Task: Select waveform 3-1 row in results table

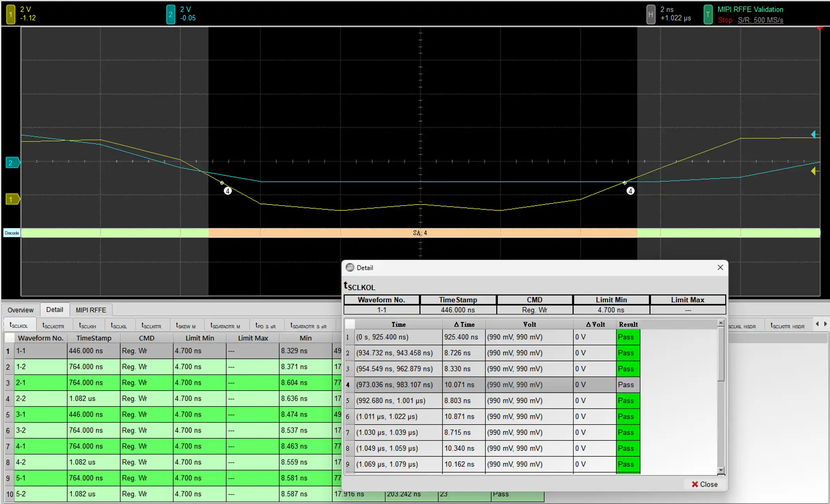Action: [40, 415]
